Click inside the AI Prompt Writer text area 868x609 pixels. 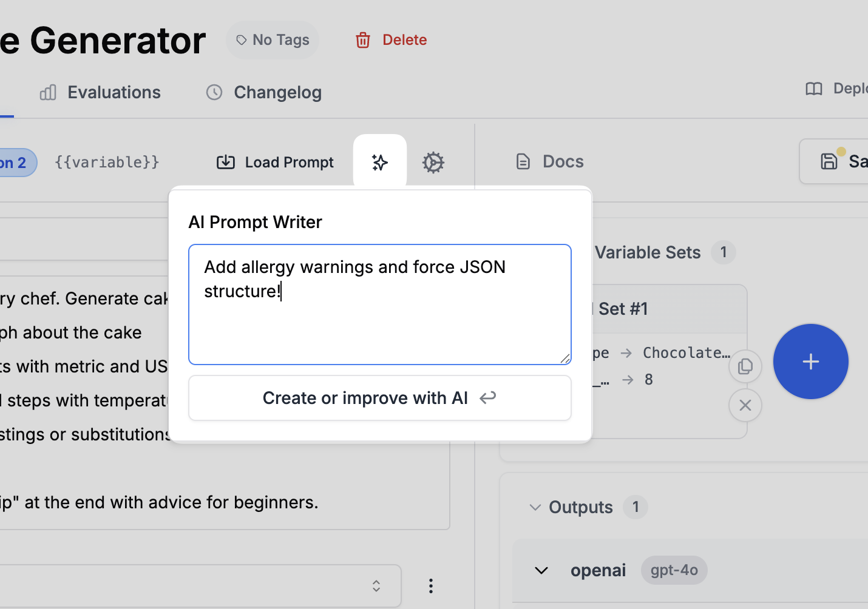tap(379, 303)
